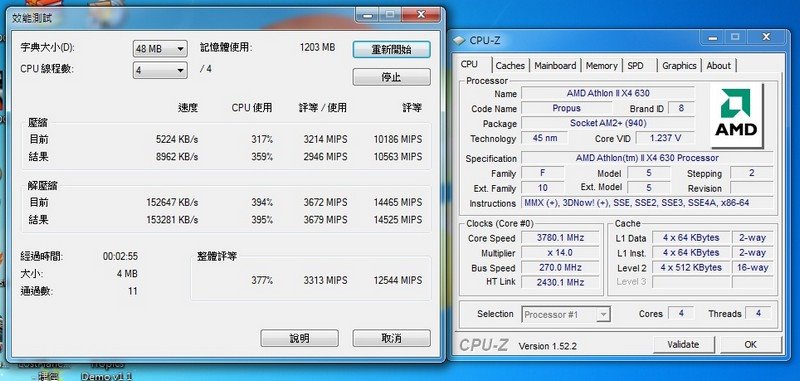Click the Level 2 4 x 512 KBytes value

[x=691, y=267]
